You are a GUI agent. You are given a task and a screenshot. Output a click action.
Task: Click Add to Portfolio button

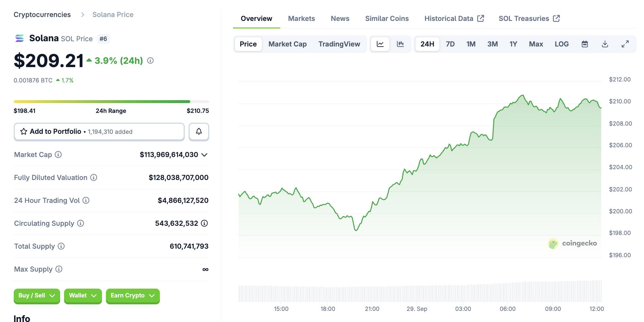(99, 132)
